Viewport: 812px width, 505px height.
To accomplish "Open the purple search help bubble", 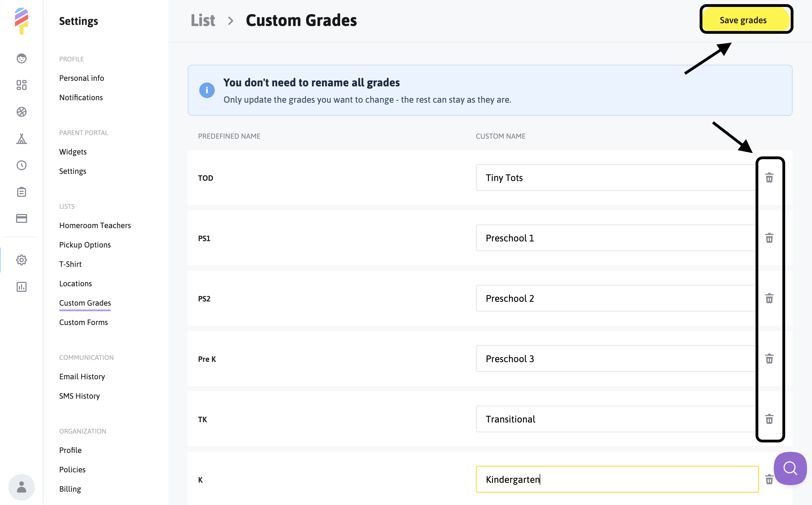I will [x=790, y=468].
